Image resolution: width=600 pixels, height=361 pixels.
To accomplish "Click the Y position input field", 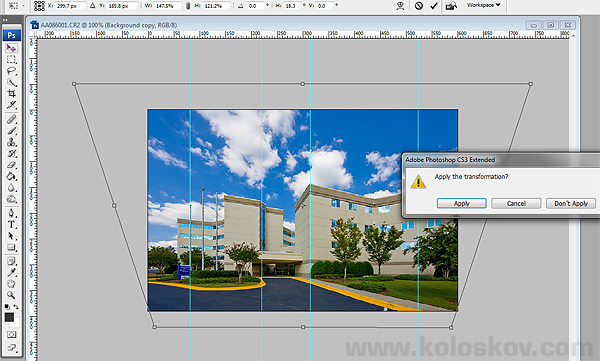I will pos(122,6).
